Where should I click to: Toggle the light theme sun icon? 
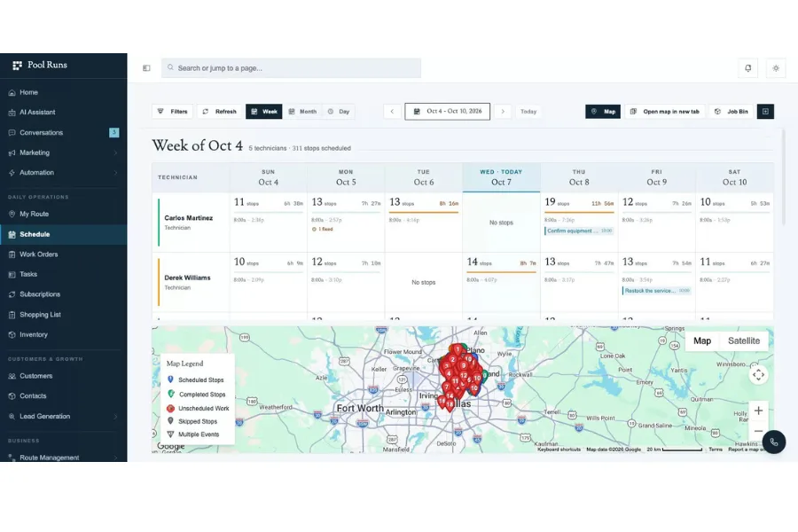click(x=776, y=68)
